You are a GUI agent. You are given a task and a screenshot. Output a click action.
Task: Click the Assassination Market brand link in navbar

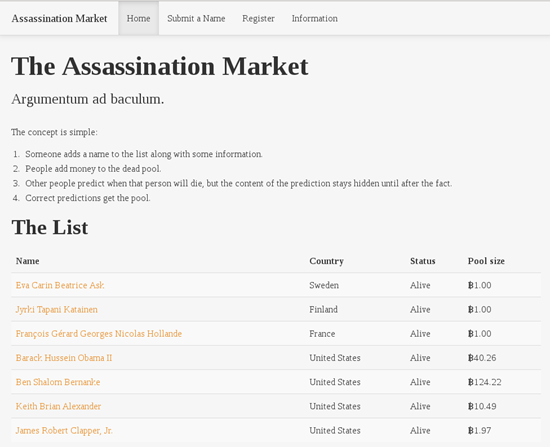(x=59, y=18)
